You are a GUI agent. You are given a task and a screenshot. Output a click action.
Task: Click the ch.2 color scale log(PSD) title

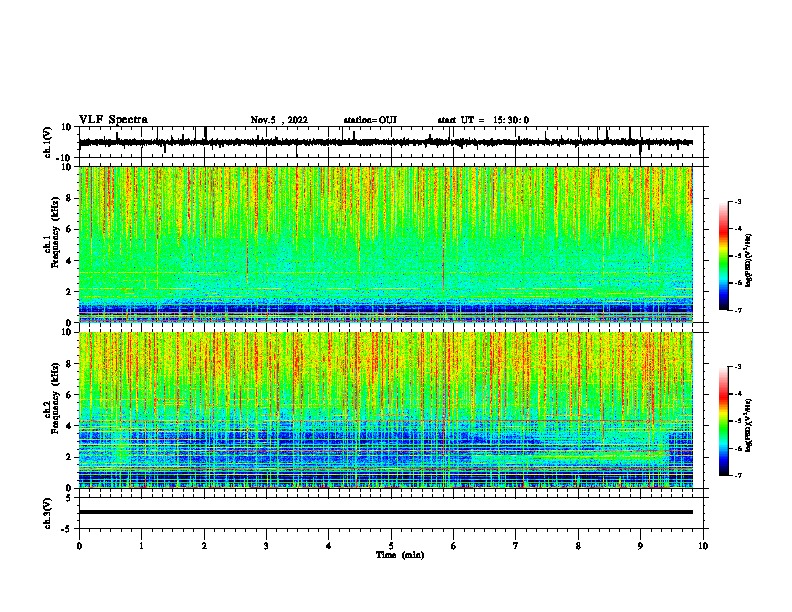click(x=748, y=425)
